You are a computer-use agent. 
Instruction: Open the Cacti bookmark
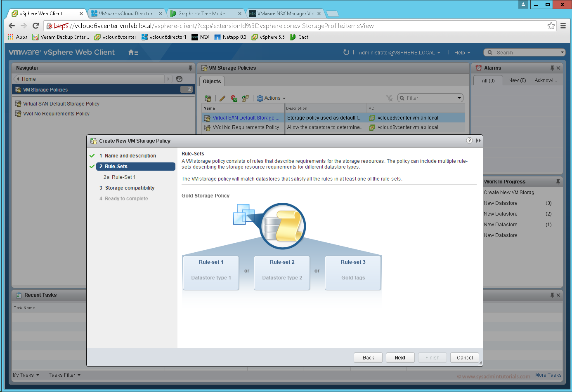300,37
